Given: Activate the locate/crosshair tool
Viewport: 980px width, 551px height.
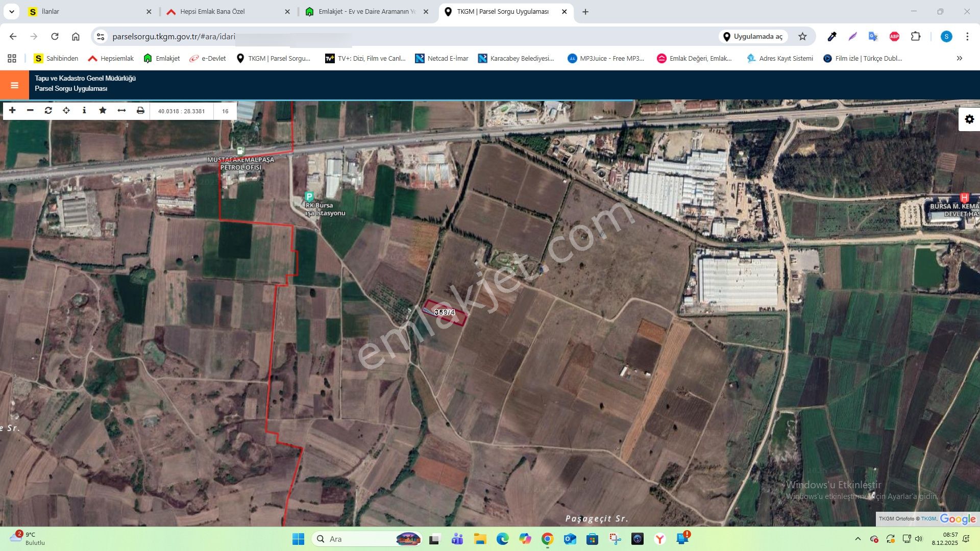Looking at the screenshot, I should [x=66, y=110].
